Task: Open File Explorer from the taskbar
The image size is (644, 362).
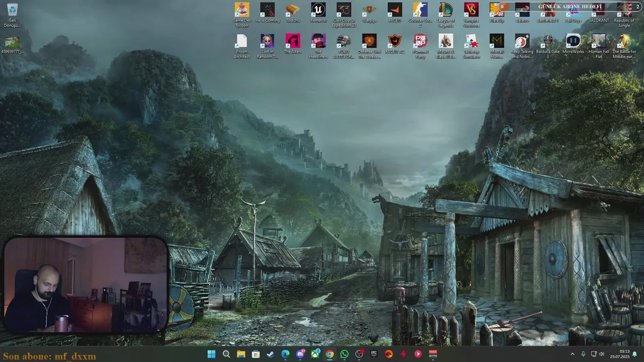Action: point(241,354)
